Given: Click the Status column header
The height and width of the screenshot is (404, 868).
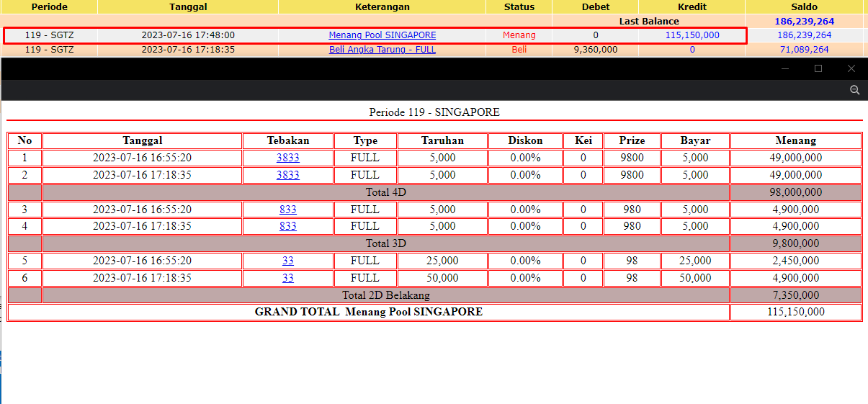Looking at the screenshot, I should pyautogui.click(x=519, y=6).
